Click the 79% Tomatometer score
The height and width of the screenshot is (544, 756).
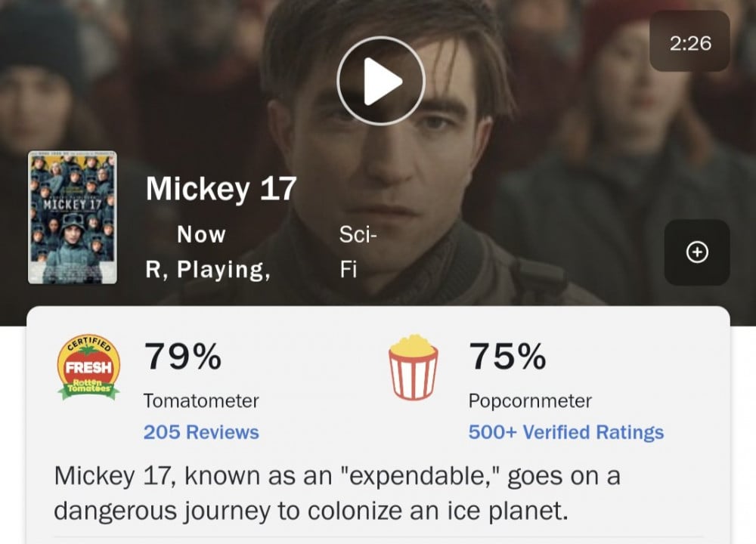182,357
